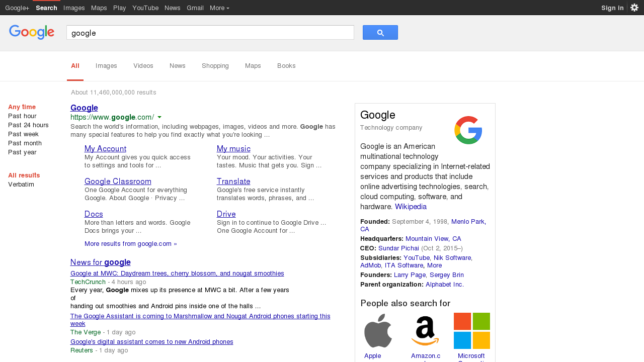Open the YouTube subsidiary link

point(417,258)
